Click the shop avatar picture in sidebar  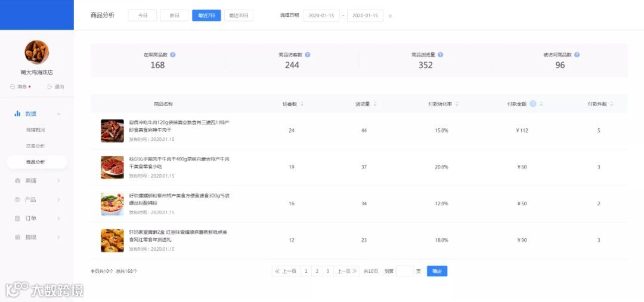(36, 52)
